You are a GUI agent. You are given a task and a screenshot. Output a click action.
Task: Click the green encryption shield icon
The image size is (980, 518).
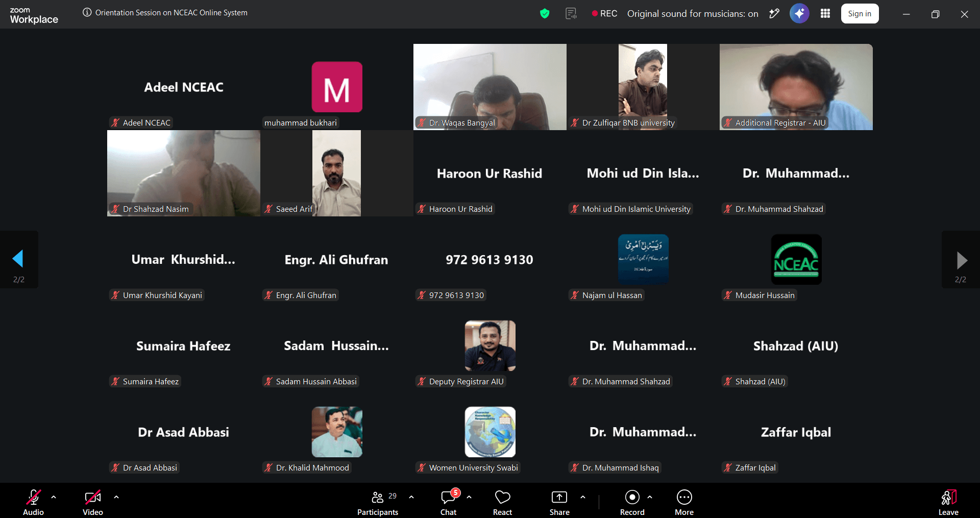tap(545, 14)
